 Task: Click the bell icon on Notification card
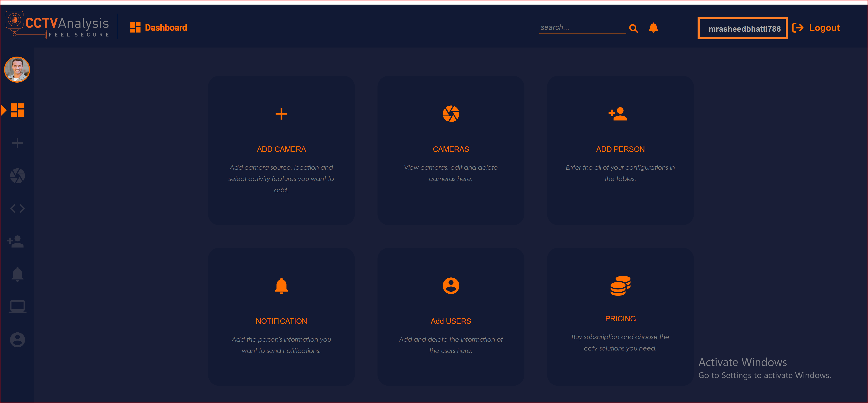click(281, 286)
